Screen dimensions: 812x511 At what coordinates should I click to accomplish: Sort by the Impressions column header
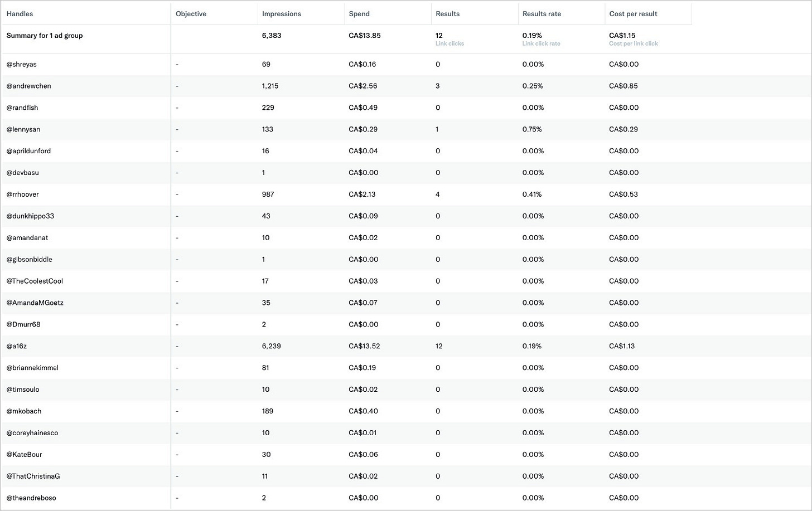pos(281,14)
